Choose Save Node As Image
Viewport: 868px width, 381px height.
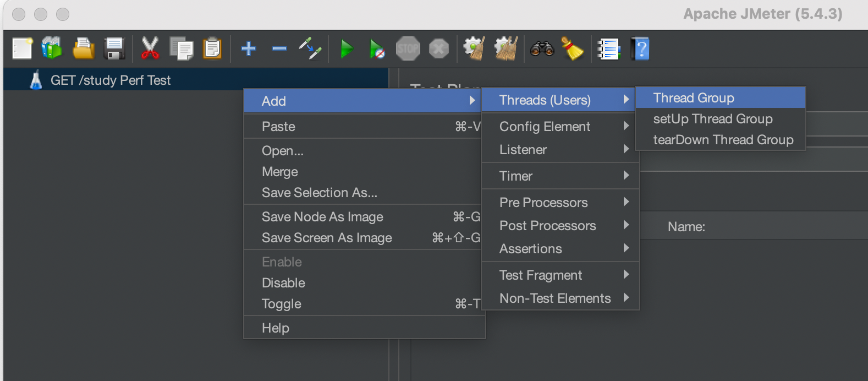point(363,217)
